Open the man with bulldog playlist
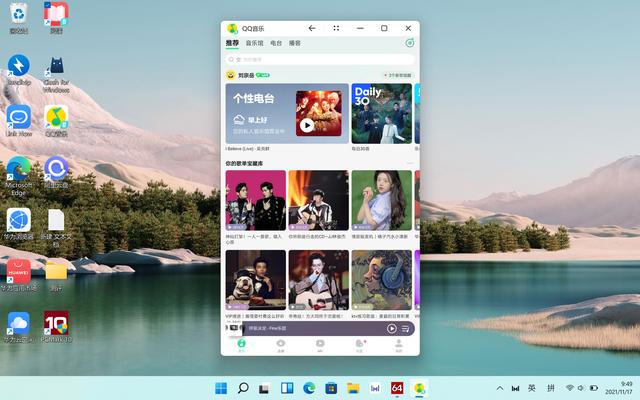This screenshot has height=400, width=640. pos(256,280)
